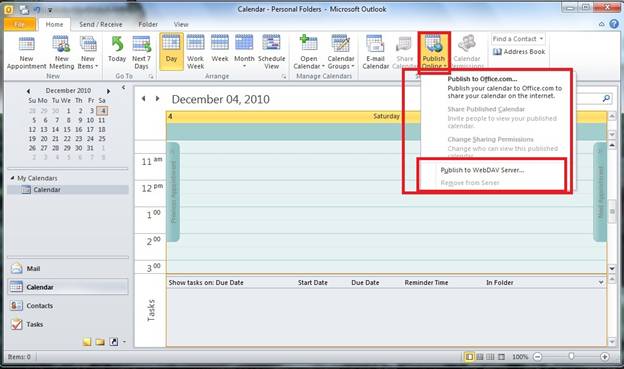Screen dimensions: 624x369
Task: Click the Folder List icon
Action: pos(100,342)
